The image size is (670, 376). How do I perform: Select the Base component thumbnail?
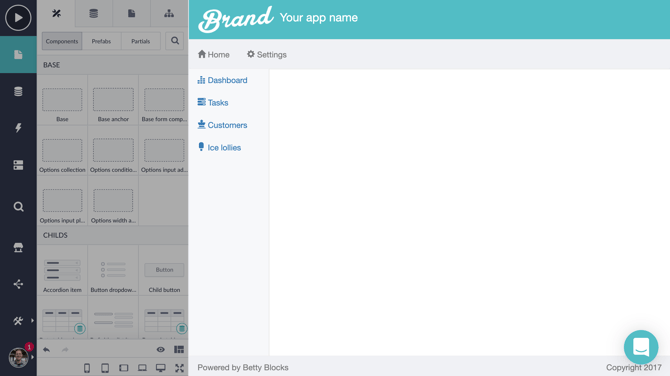(x=62, y=100)
